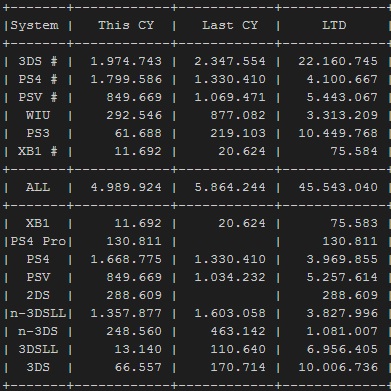Select PS3 LTD value 10.449.768
Viewport: 391px width, 391px height.
[338, 133]
